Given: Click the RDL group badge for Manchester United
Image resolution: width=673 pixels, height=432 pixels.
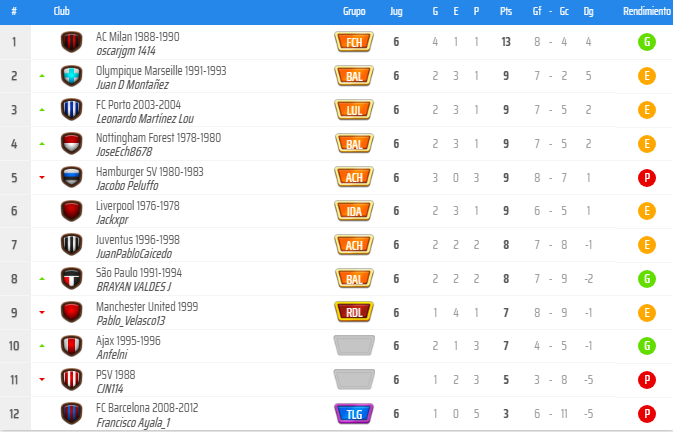Looking at the screenshot, I should point(353,312).
